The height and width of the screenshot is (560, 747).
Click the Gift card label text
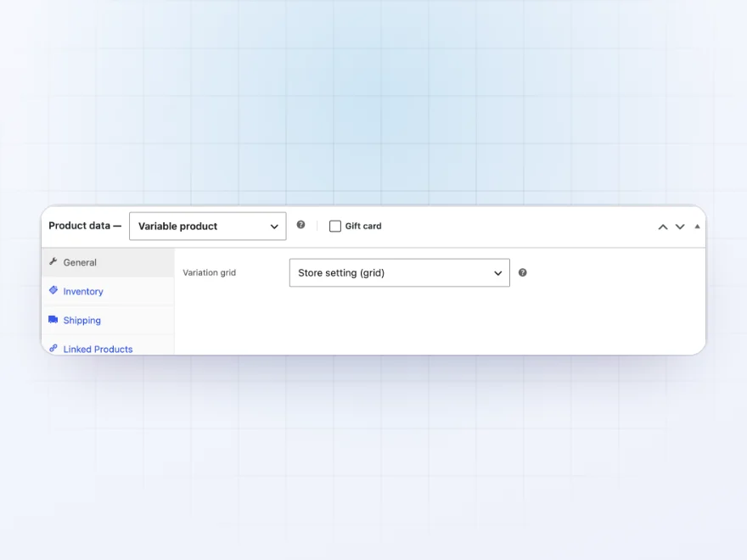click(x=363, y=227)
